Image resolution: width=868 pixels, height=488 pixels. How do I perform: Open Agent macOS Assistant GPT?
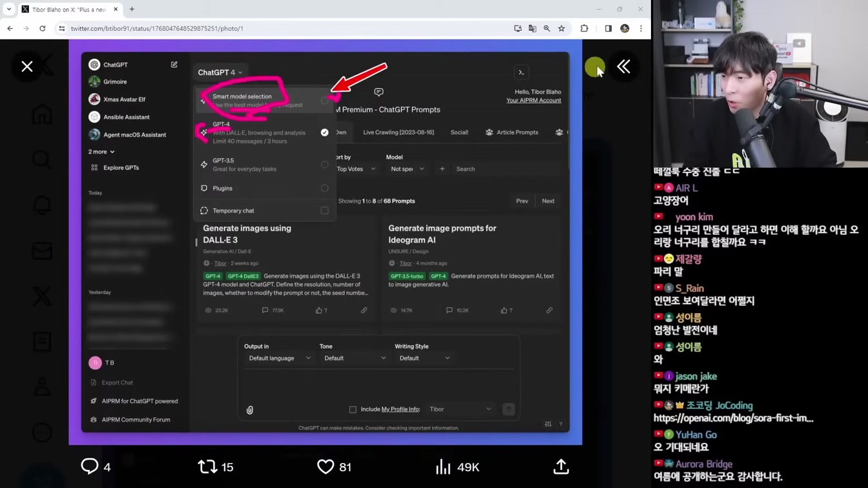click(x=134, y=135)
